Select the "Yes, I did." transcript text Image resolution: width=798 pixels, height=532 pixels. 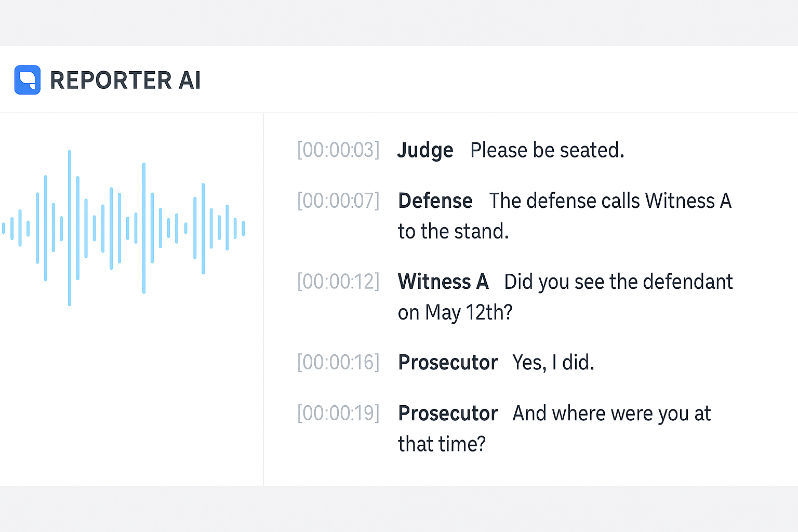[x=553, y=362]
